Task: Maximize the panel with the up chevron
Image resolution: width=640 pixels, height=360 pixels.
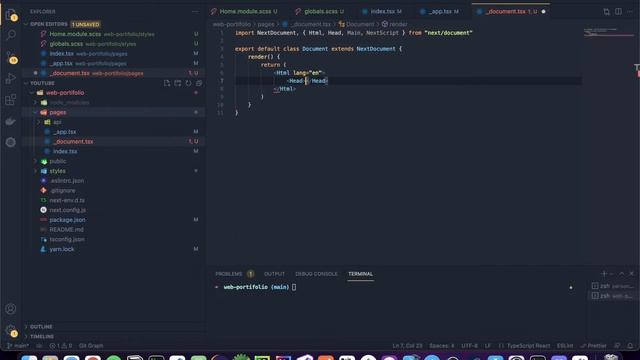Action: 622,273
